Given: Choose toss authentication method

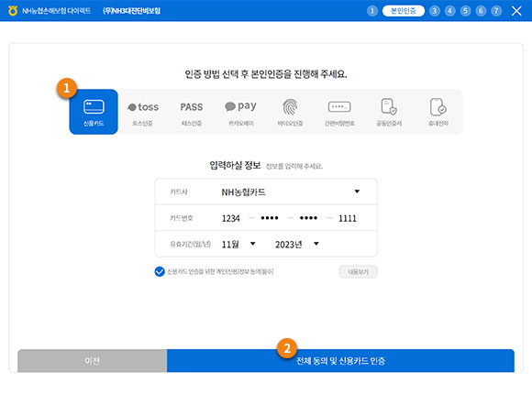Looking at the screenshot, I should tap(142, 113).
